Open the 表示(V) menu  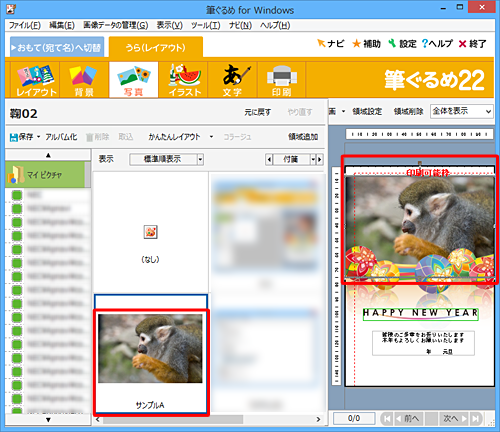[x=170, y=25]
